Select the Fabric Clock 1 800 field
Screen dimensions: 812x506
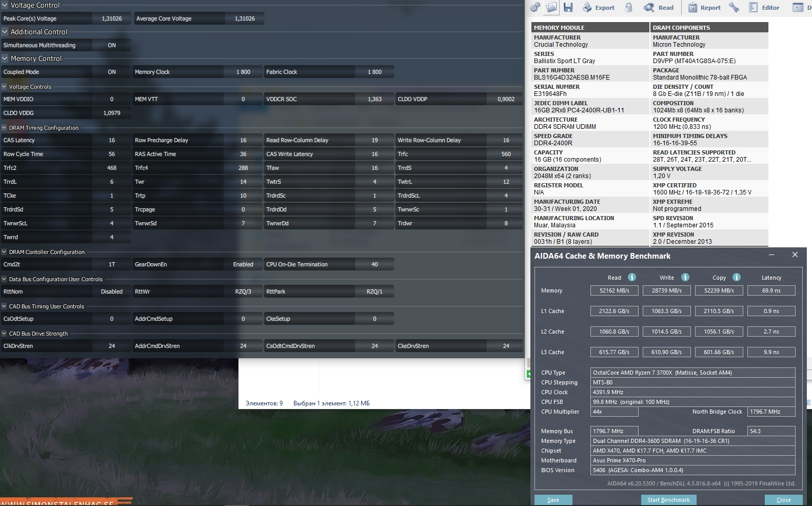374,72
